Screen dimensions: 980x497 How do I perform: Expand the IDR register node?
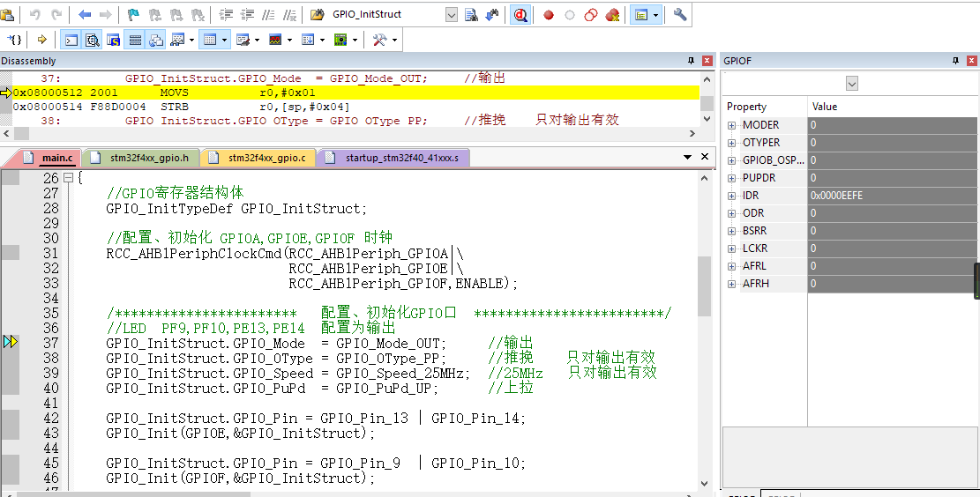tap(731, 196)
